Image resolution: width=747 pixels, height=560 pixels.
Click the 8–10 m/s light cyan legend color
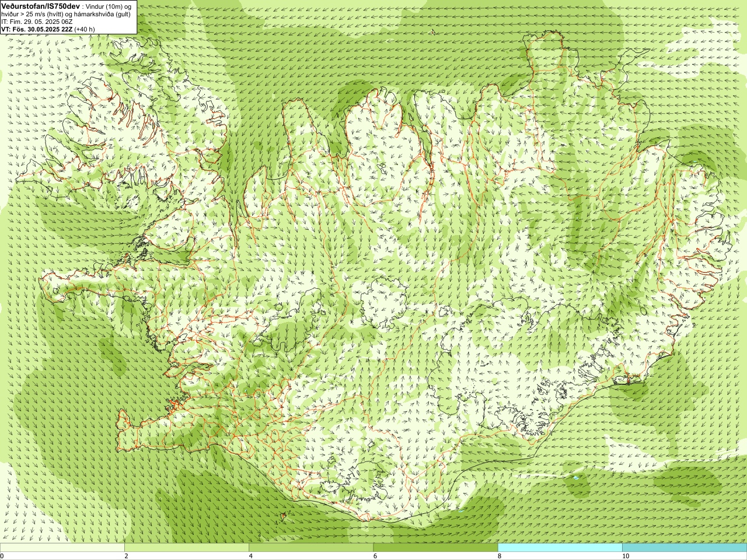click(560, 548)
